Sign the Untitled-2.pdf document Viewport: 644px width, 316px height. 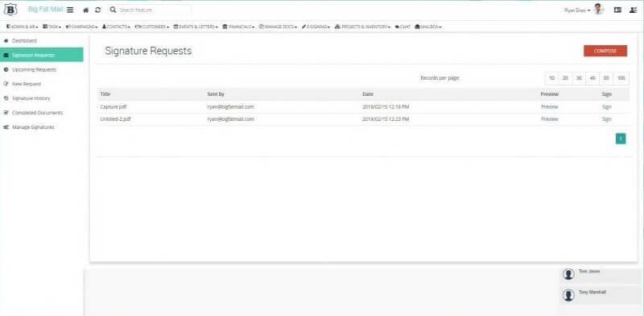point(607,119)
